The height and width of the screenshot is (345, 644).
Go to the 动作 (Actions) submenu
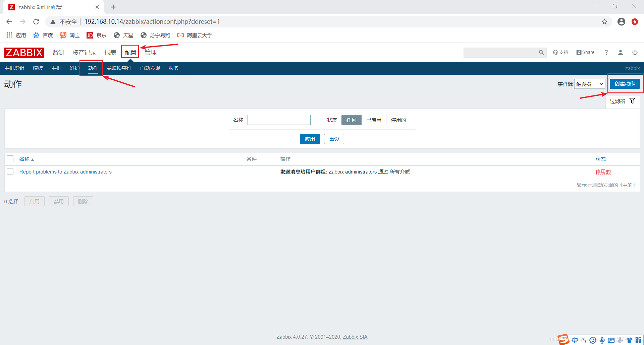(93, 68)
